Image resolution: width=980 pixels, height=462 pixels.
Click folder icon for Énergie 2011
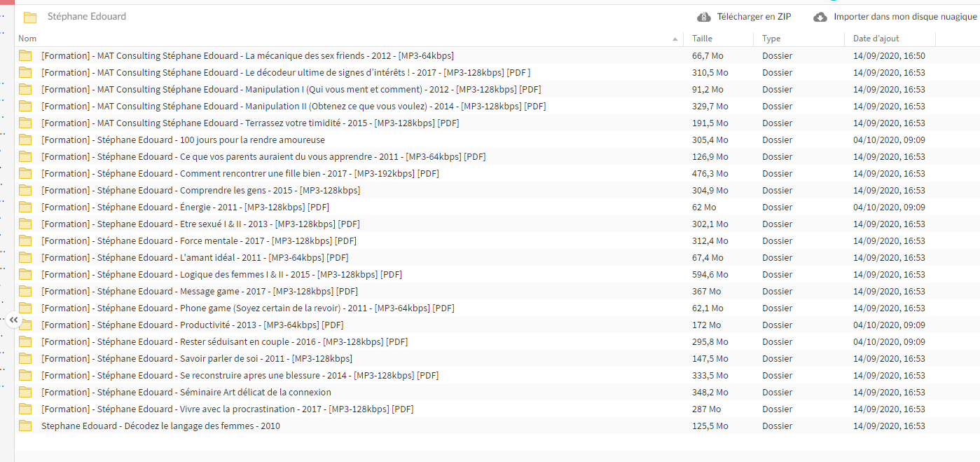[26, 208]
